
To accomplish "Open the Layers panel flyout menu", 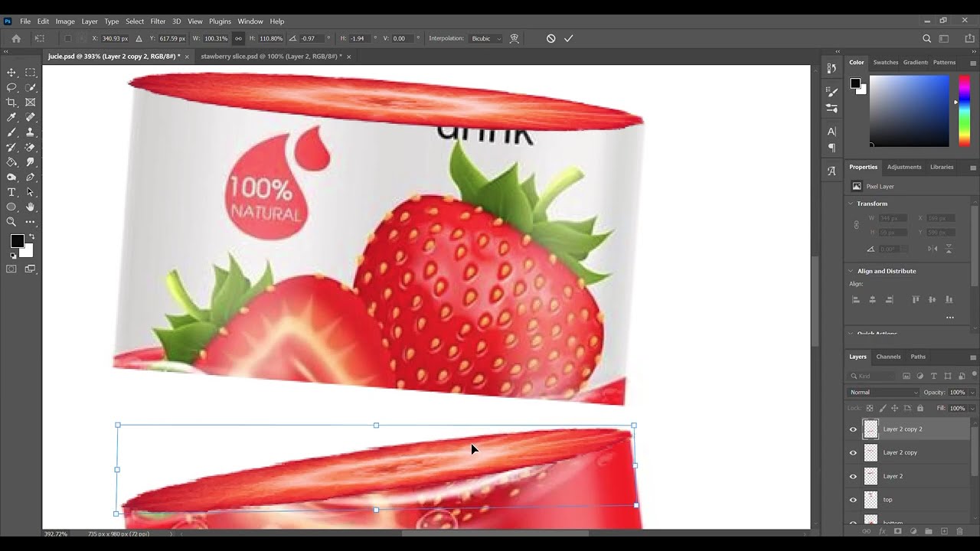I will tap(973, 357).
